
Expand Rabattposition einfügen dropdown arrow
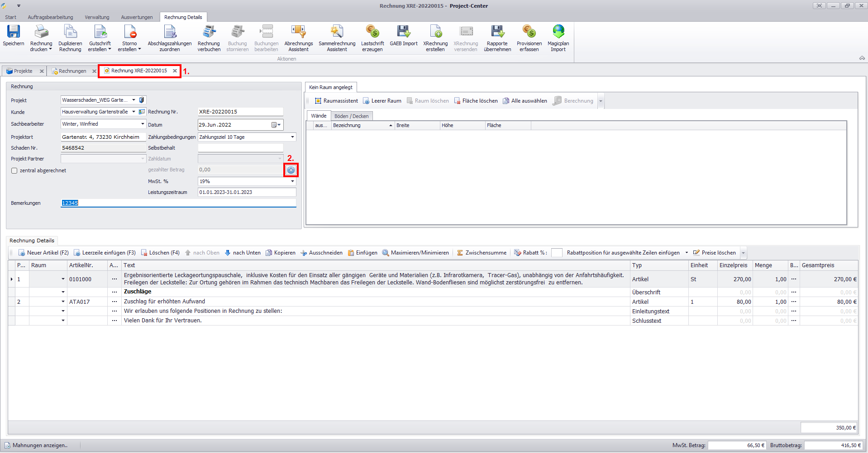pyautogui.click(x=687, y=253)
